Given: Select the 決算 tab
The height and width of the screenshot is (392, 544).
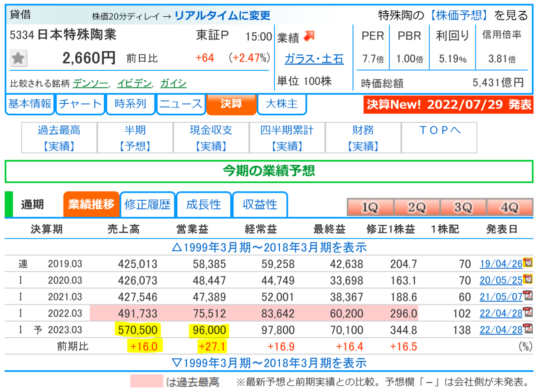Looking at the screenshot, I should pos(231,104).
